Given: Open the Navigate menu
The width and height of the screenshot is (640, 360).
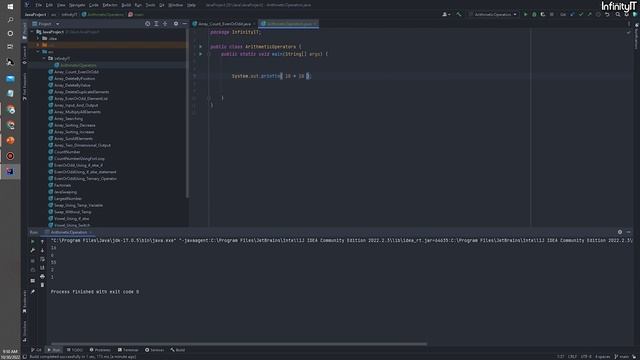Looking at the screenshot, I should 77,5.
